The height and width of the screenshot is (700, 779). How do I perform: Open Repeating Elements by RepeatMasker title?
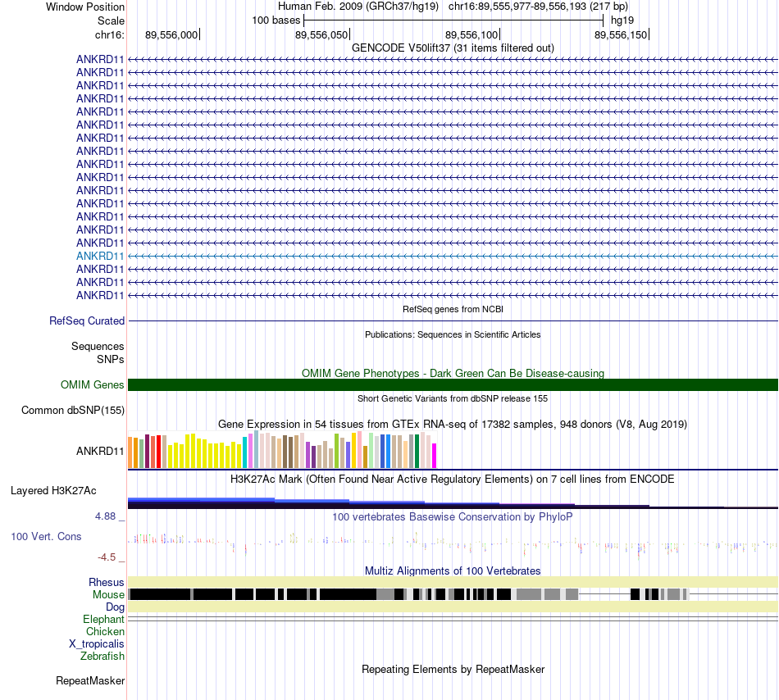tap(453, 669)
